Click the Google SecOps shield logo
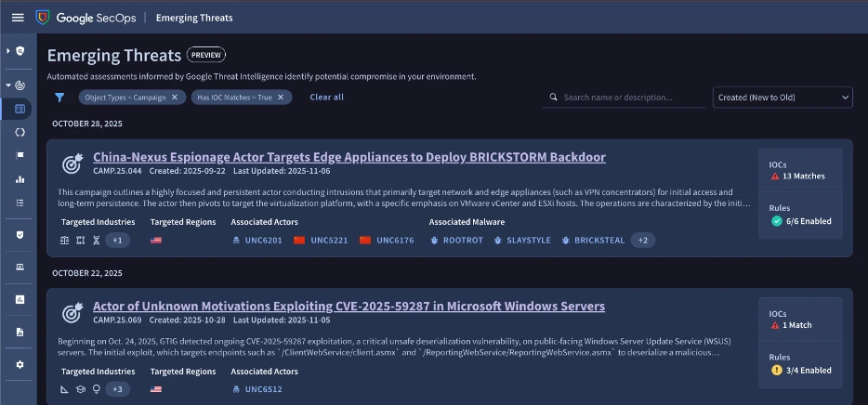 (x=43, y=18)
